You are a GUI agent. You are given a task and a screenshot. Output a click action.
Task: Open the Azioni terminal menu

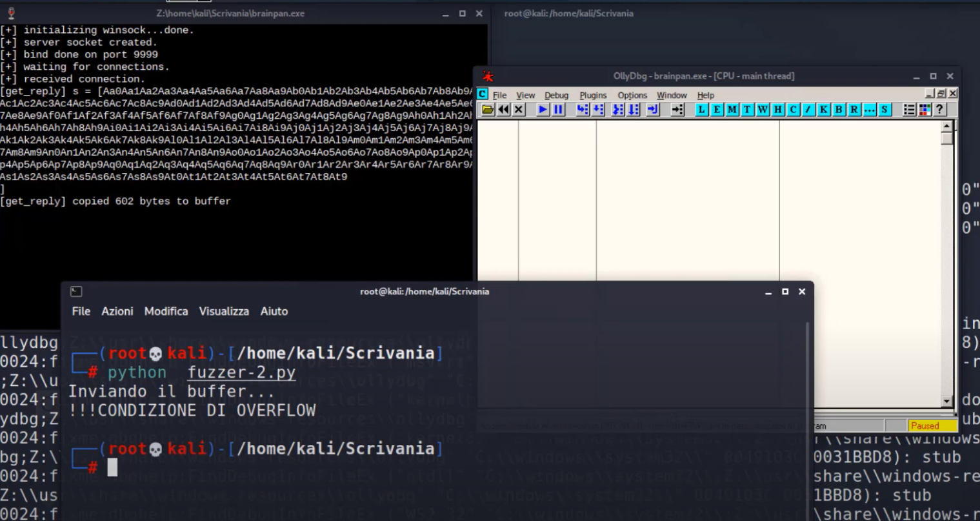point(117,311)
